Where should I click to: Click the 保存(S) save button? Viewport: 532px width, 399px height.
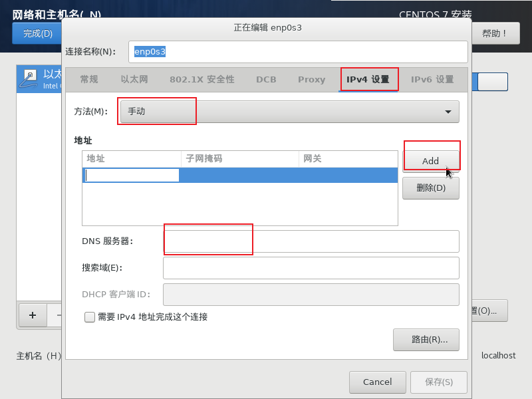pyautogui.click(x=439, y=382)
